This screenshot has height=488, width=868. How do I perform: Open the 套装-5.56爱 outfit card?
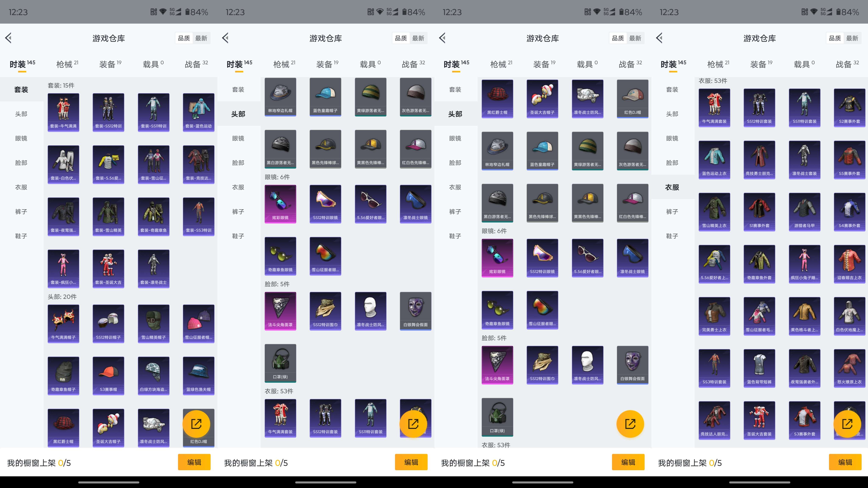pyautogui.click(x=108, y=164)
